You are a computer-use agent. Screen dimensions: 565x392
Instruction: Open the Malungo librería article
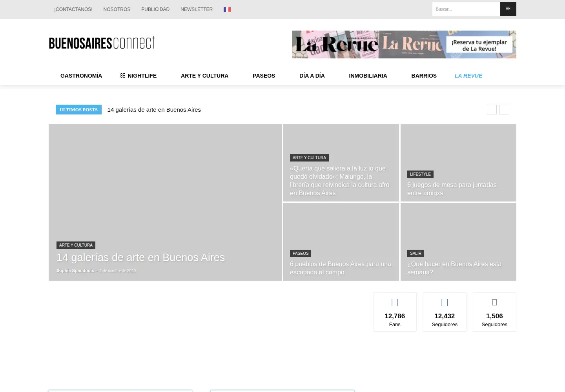tap(340, 181)
